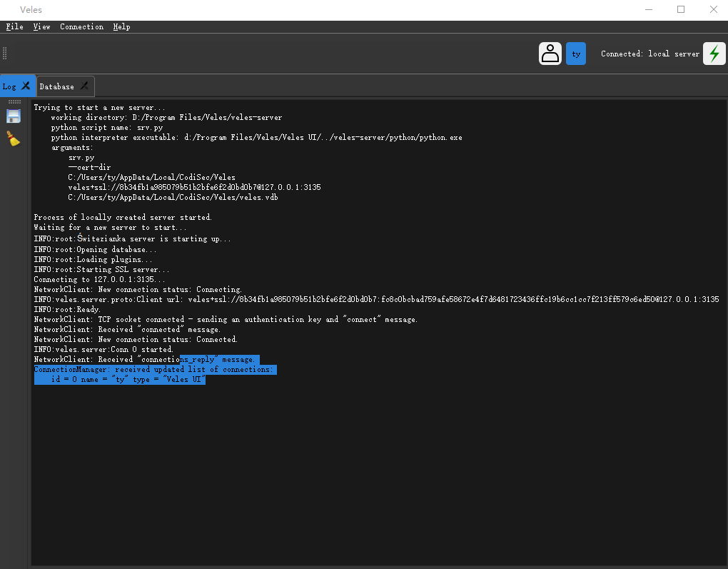Maximize the Veles window
The image size is (728, 569).
681,10
